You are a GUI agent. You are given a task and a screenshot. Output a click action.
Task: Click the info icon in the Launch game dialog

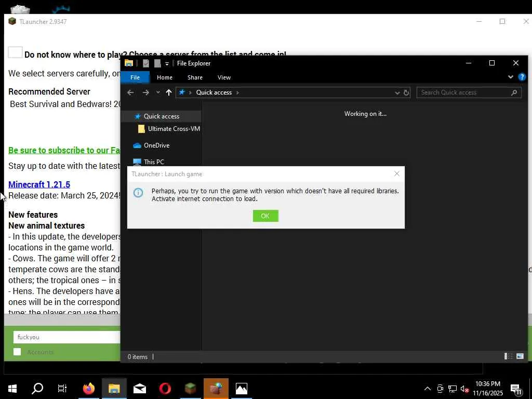pyautogui.click(x=138, y=193)
